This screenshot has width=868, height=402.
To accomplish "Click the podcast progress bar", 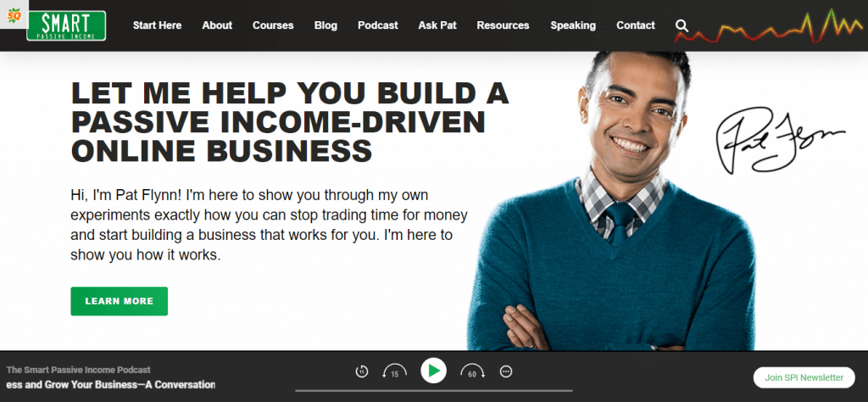I will coord(433,391).
